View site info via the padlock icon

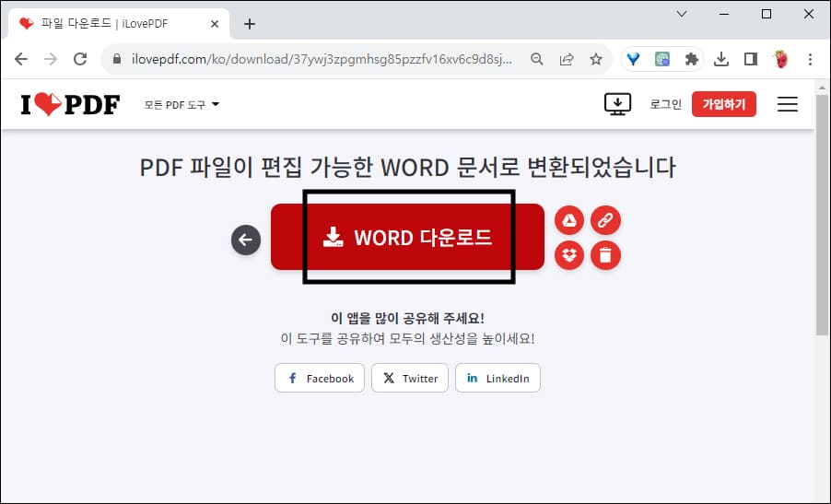click(117, 59)
